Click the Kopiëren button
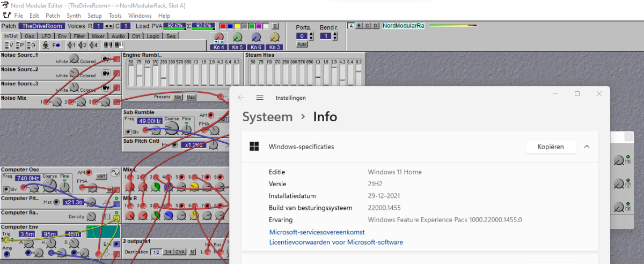 coord(551,146)
